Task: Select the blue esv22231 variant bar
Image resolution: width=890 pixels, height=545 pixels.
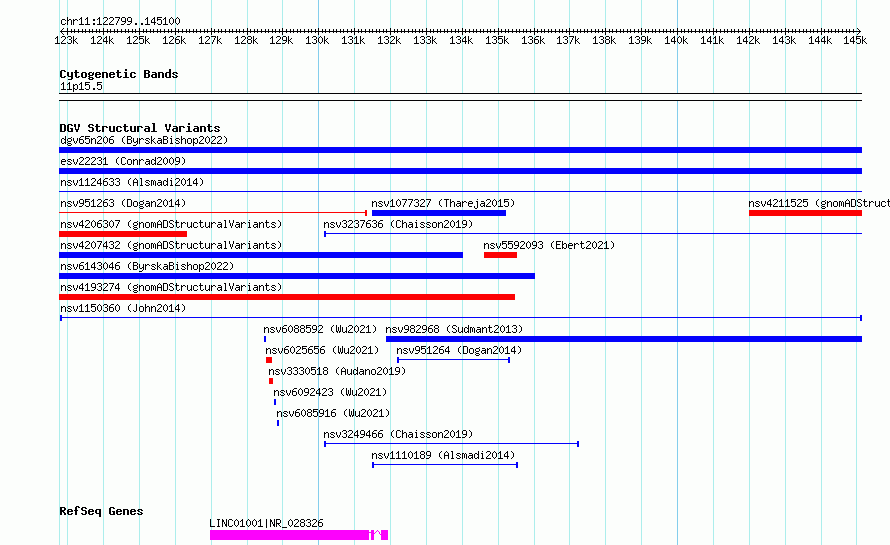Action: [x=460, y=171]
